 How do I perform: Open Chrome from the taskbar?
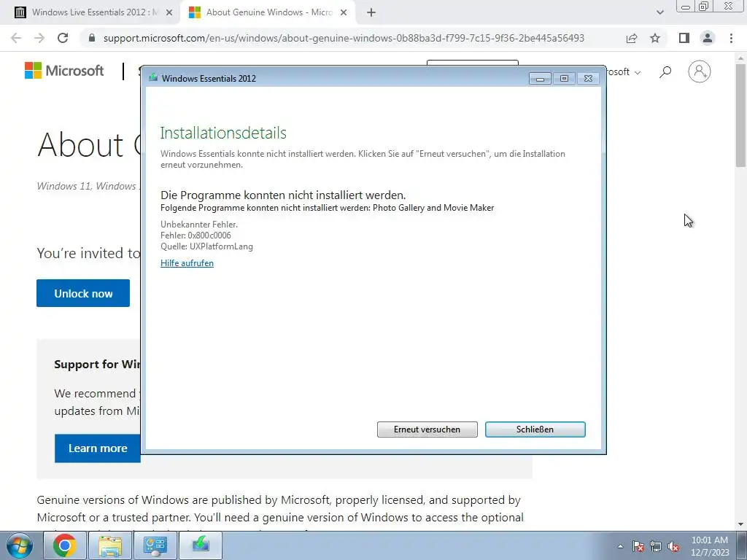point(65,545)
